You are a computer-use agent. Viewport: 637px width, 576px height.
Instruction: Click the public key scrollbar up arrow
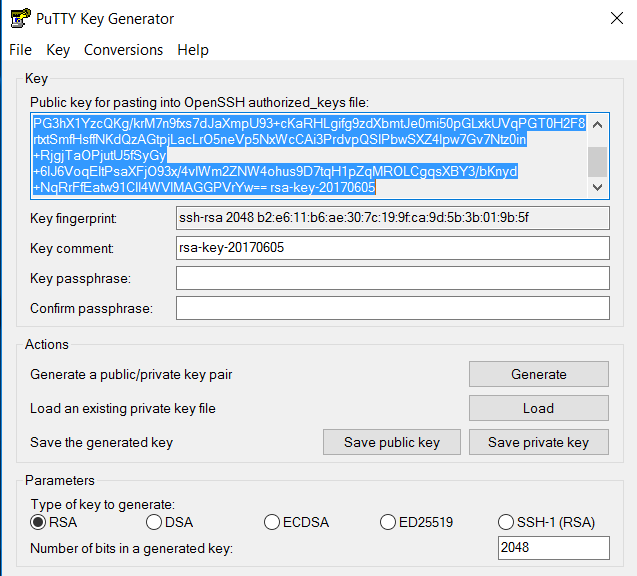(x=598, y=125)
